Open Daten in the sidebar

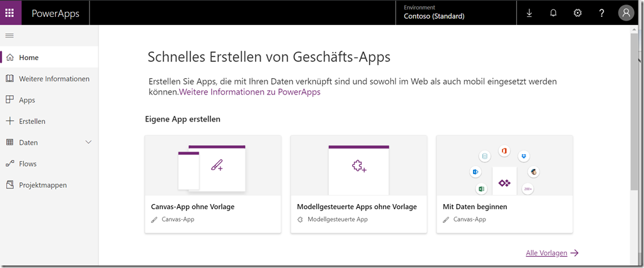(49, 143)
